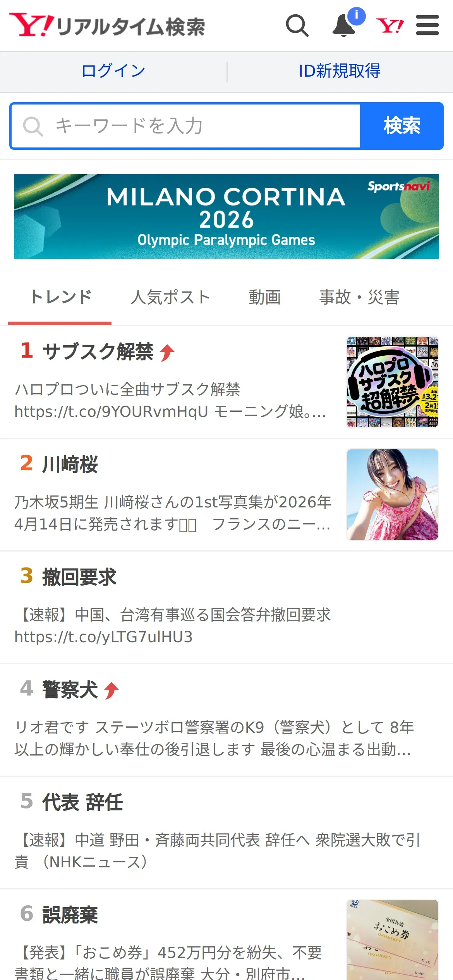
Task: Switch to the 動画 tab
Action: point(265,297)
